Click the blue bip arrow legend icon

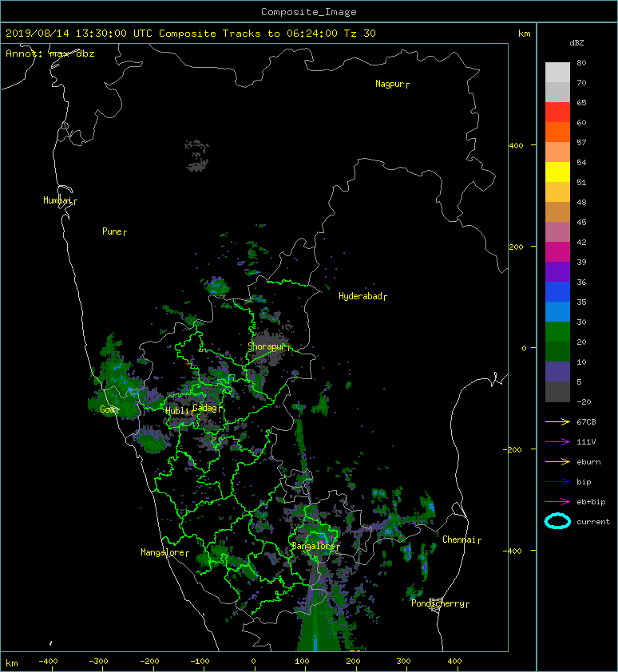point(557,482)
